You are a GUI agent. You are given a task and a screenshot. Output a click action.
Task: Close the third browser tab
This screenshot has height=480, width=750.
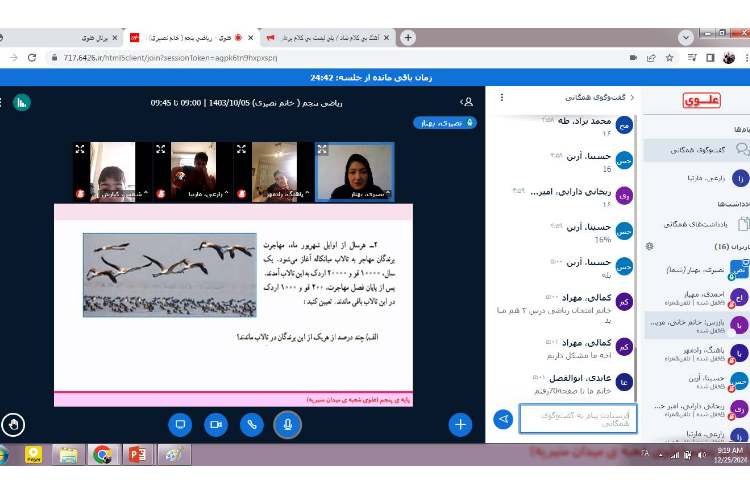pos(386,38)
